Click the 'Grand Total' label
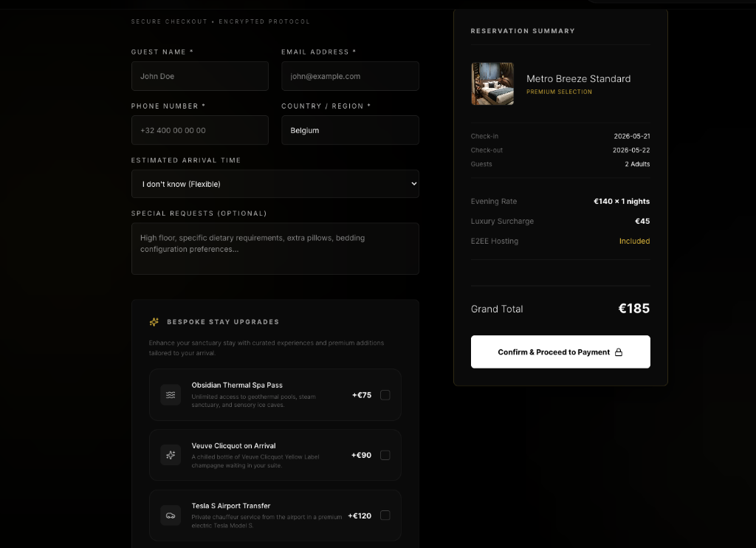Screen dimensions: 756x548 pos(497,309)
